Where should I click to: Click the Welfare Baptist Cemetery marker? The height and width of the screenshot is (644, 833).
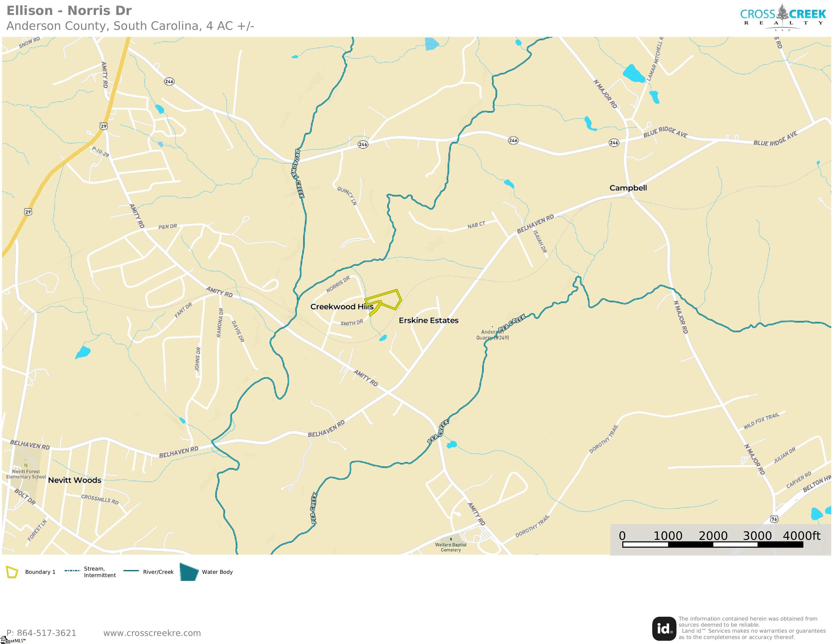pyautogui.click(x=451, y=539)
